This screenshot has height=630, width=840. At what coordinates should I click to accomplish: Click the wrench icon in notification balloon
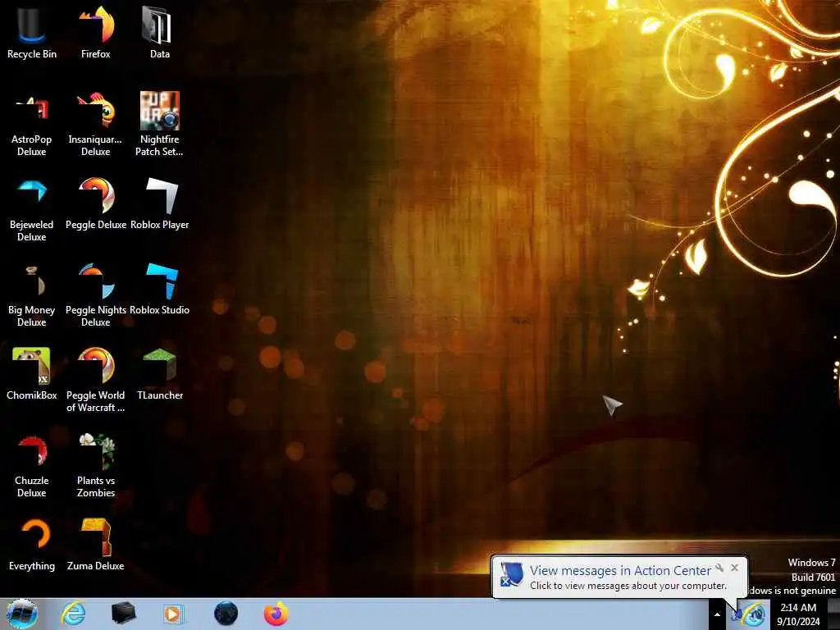[x=720, y=568]
